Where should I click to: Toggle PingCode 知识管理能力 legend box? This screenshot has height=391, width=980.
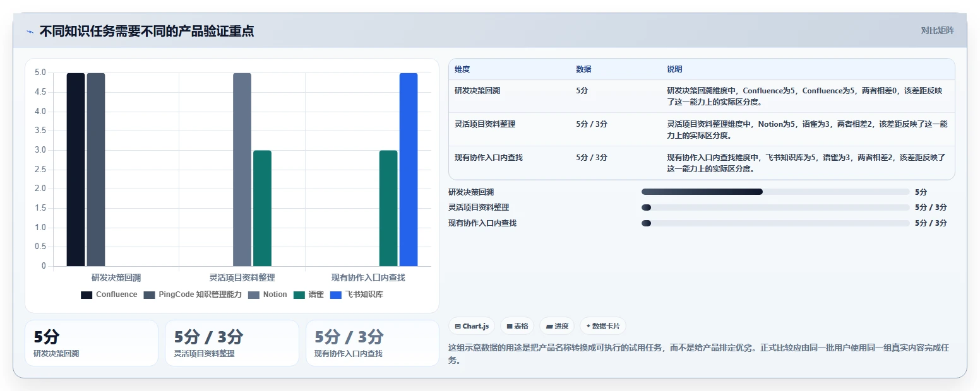pos(149,295)
